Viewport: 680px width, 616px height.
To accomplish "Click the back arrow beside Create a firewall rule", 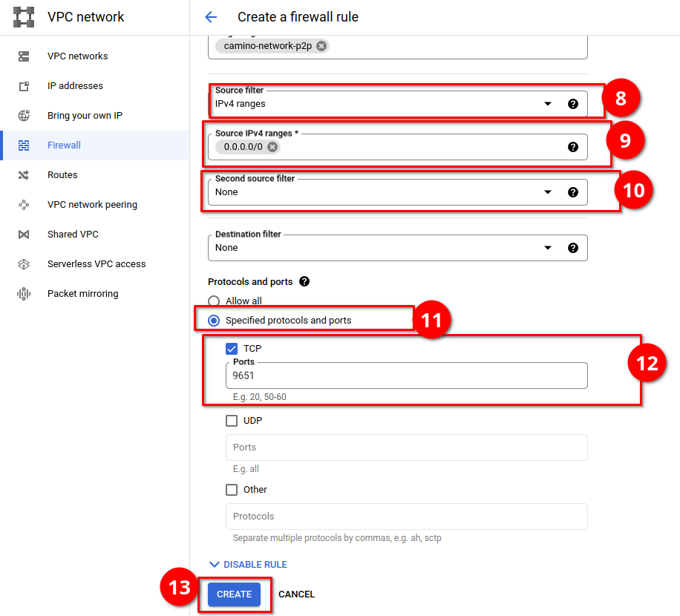I will pos(211,17).
